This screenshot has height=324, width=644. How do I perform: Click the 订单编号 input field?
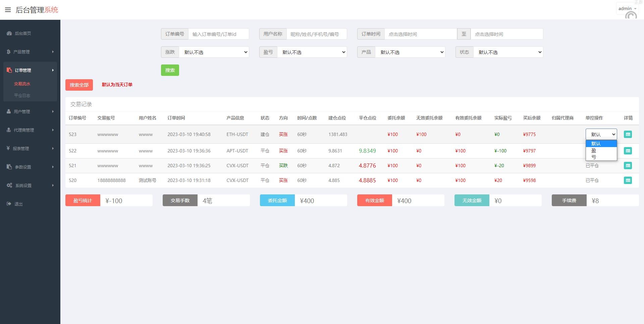point(218,34)
